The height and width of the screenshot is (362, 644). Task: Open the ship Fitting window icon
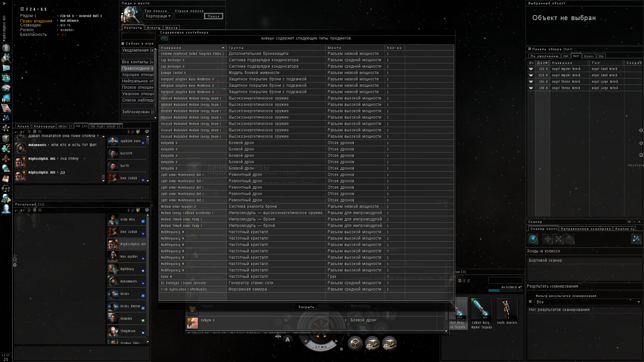(x=6, y=78)
